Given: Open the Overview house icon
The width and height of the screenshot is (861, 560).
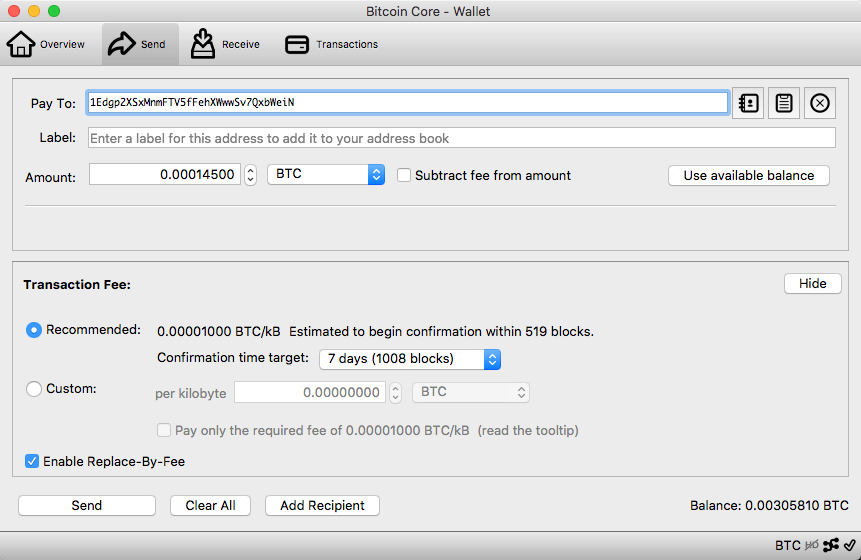Looking at the screenshot, I should tap(21, 44).
